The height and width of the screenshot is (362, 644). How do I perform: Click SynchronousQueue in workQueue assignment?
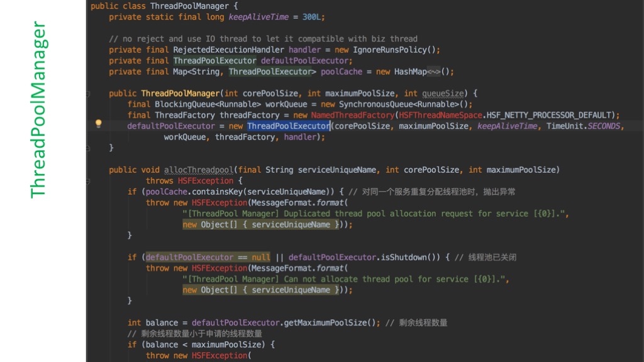point(375,104)
